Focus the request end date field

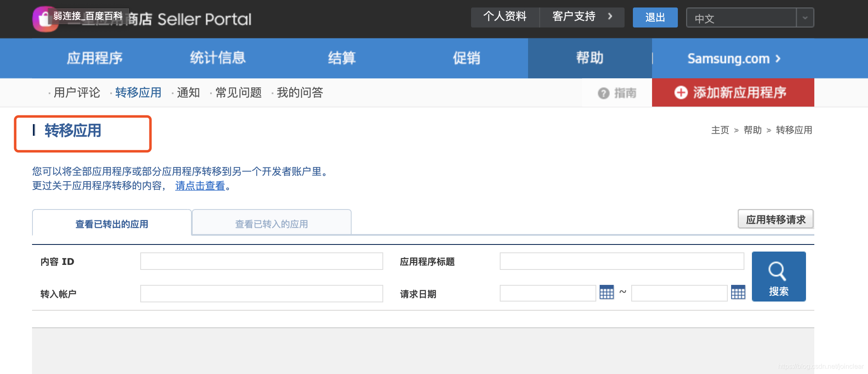679,293
